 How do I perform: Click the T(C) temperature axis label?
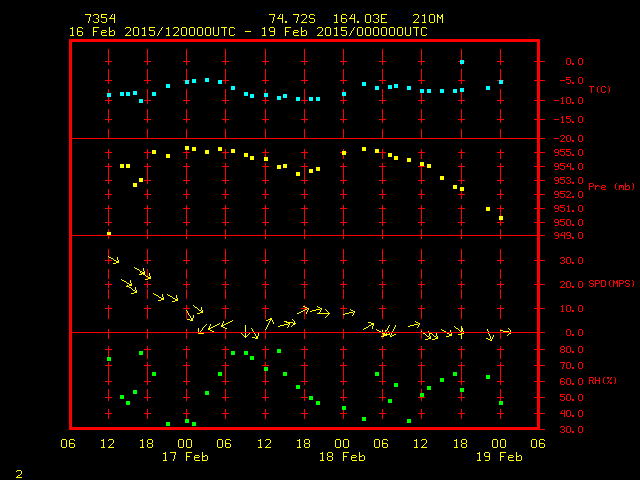click(599, 90)
